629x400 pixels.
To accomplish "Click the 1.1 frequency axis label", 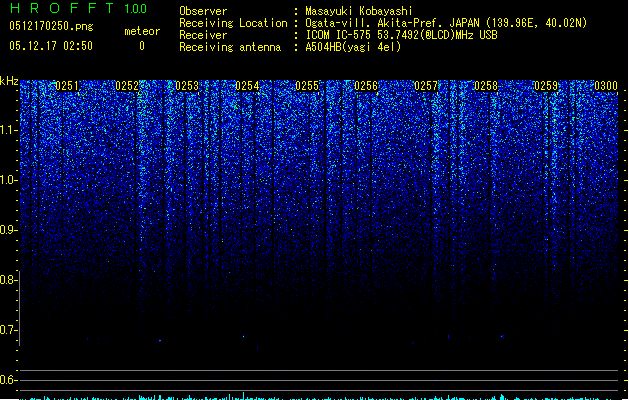I will (9, 130).
